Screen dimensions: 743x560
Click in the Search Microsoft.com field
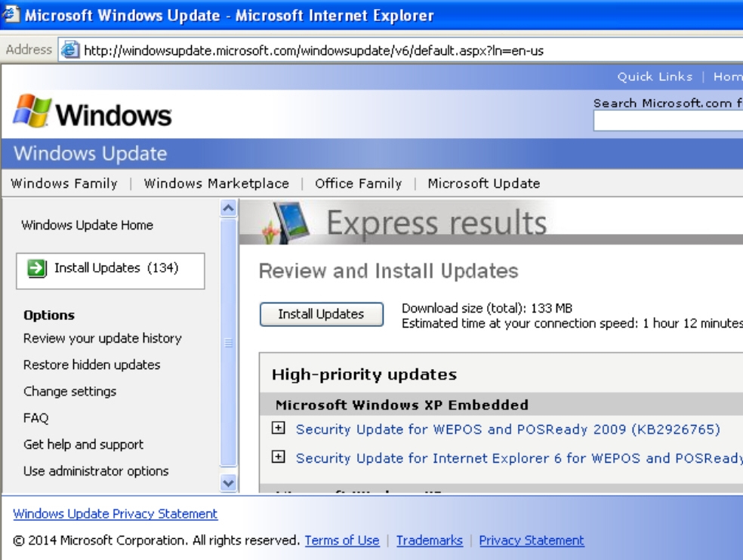pyautogui.click(x=667, y=121)
